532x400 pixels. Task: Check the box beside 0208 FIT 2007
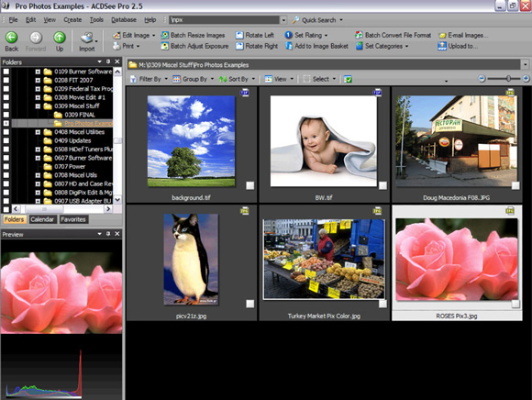(x=6, y=80)
